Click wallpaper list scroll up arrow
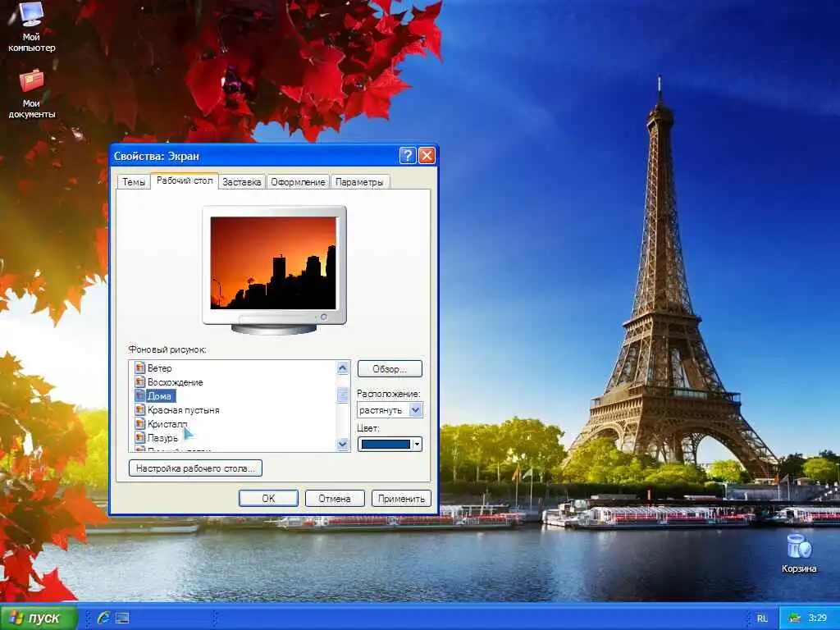Image resolution: width=840 pixels, height=630 pixels. [343, 367]
